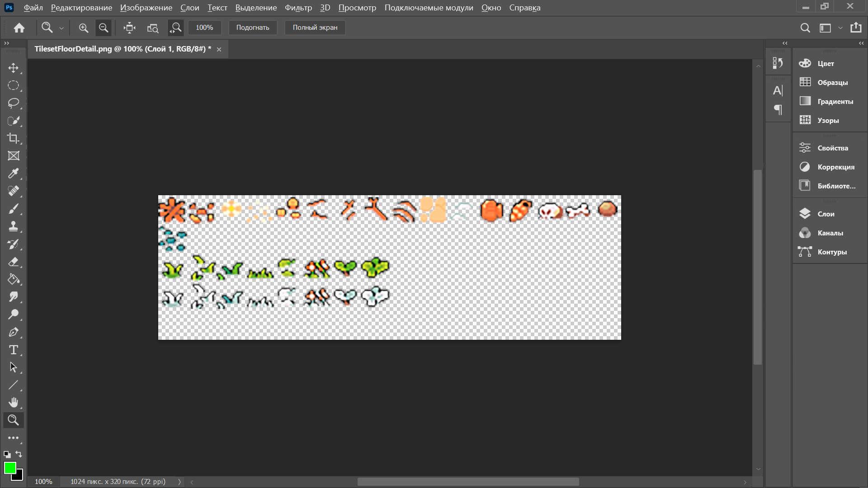
Task: Enable Zoom Out mode
Action: pyautogui.click(x=104, y=28)
